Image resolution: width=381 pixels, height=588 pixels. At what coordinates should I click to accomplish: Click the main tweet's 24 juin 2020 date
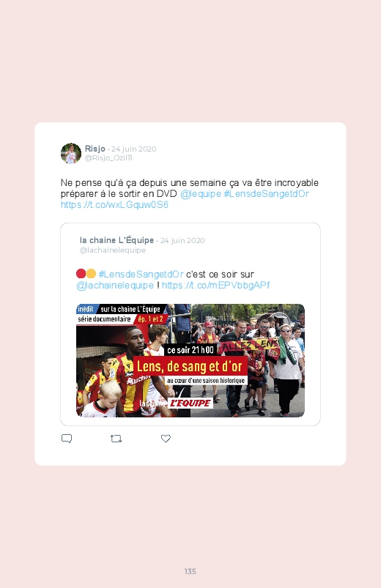pyautogui.click(x=133, y=149)
